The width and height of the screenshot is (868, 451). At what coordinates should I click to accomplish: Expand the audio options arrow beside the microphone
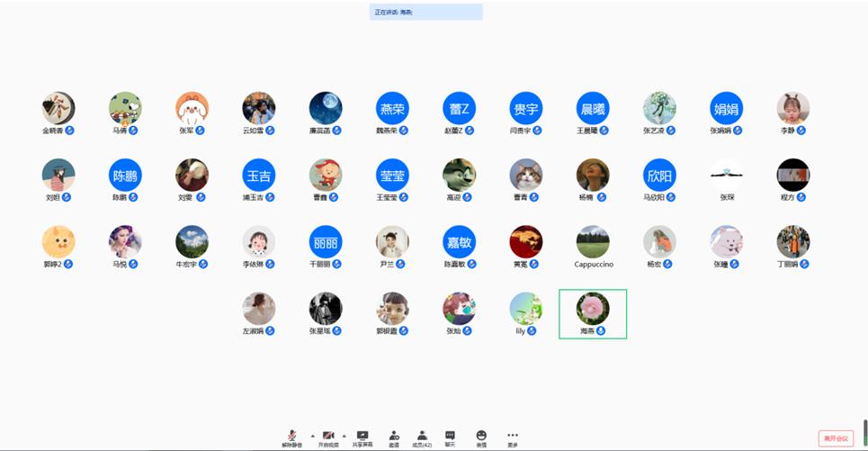(x=313, y=436)
